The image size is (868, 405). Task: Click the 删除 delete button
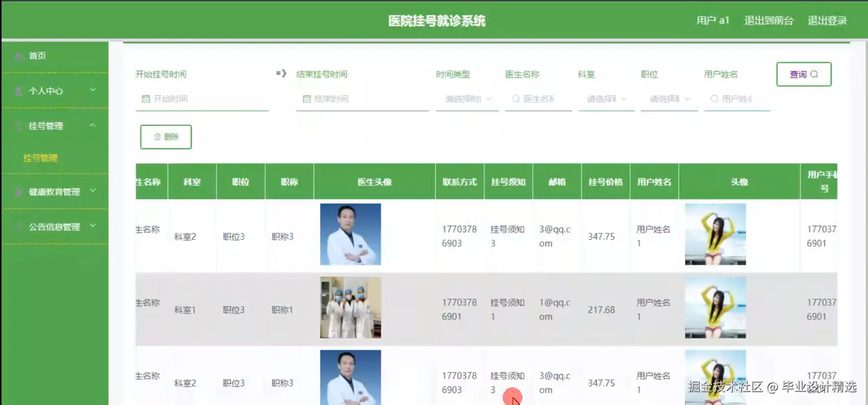click(166, 137)
